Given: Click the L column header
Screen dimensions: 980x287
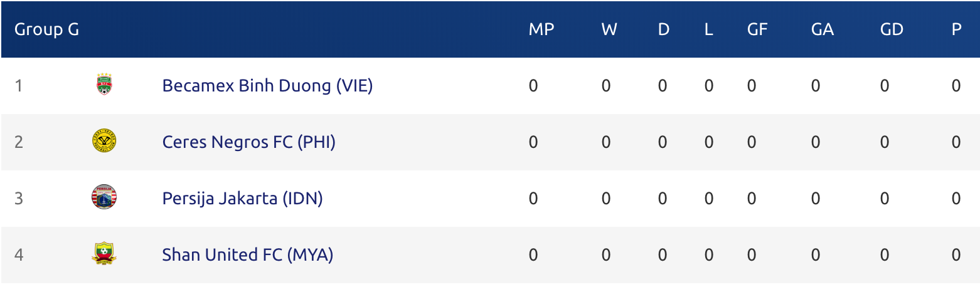Looking at the screenshot, I should coord(708,29).
